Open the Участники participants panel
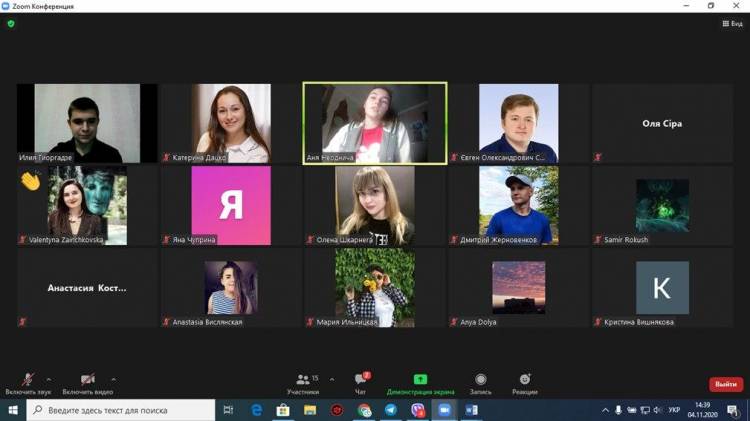The width and height of the screenshot is (750, 421). [303, 383]
